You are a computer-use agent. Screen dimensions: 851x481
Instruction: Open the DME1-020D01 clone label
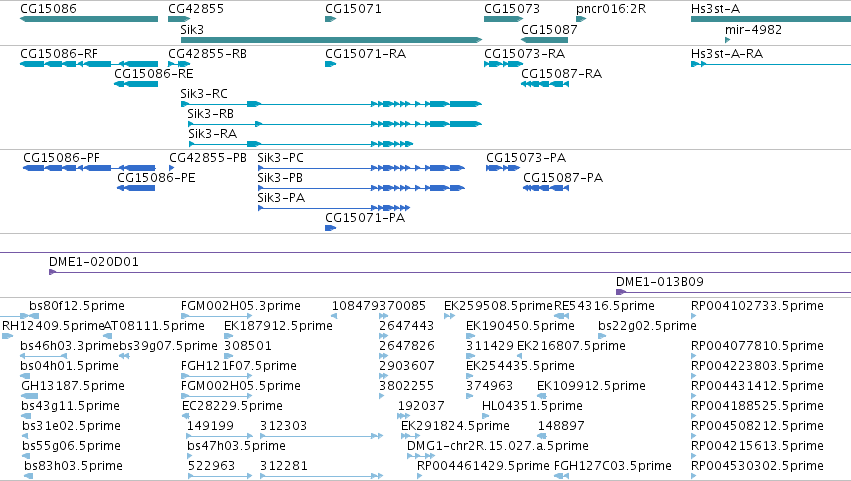pos(94,262)
